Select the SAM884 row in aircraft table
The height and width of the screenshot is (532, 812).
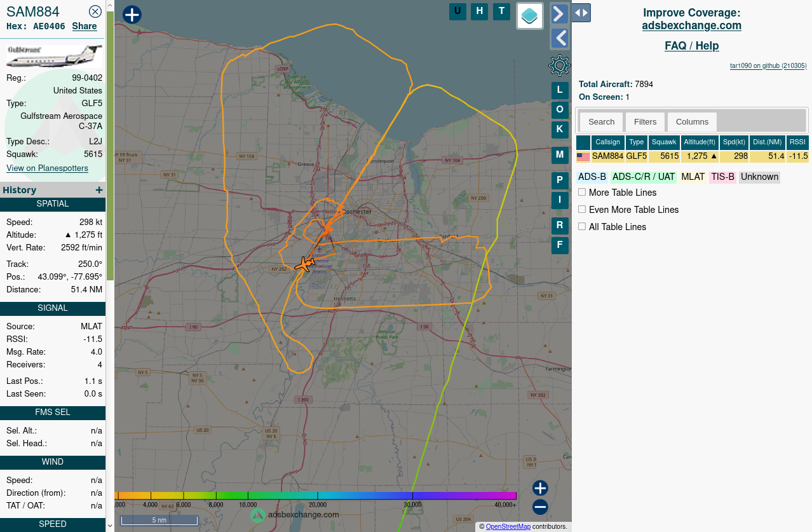(x=693, y=156)
